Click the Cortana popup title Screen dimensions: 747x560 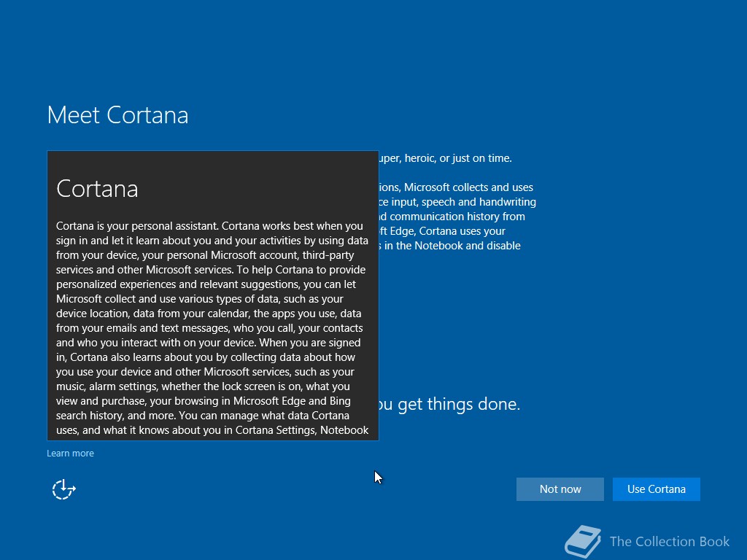[x=97, y=189]
